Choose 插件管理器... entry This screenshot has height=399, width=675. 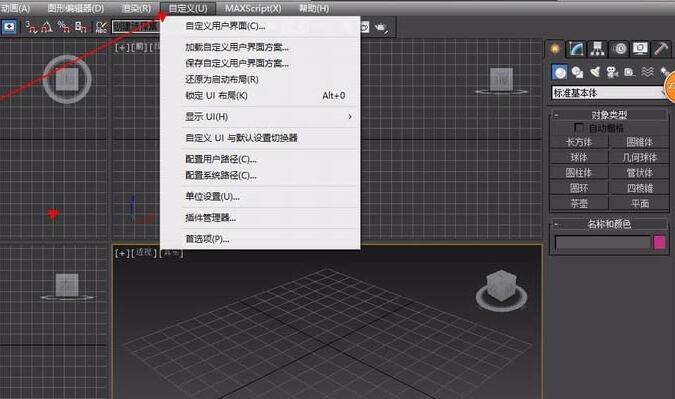pyautogui.click(x=260, y=218)
